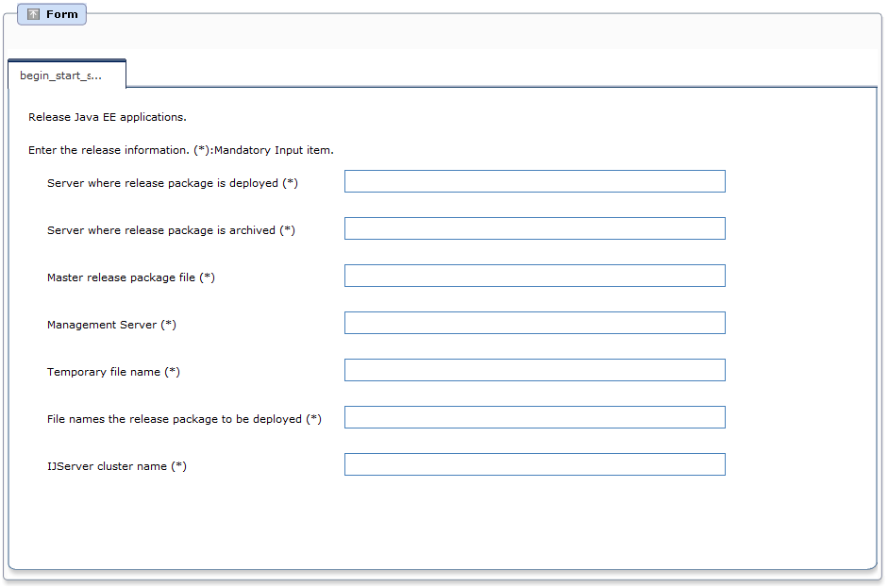
Task: Collapse the Form panel using arrow icon
Action: tap(33, 14)
